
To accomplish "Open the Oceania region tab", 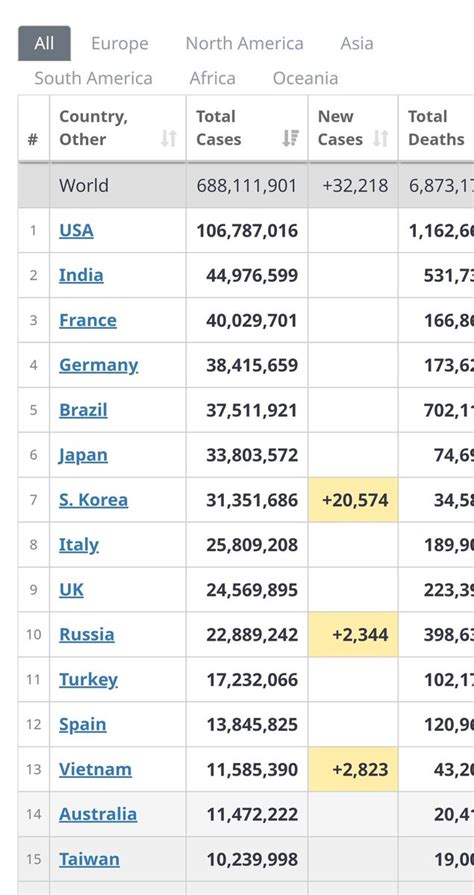I will click(x=306, y=78).
